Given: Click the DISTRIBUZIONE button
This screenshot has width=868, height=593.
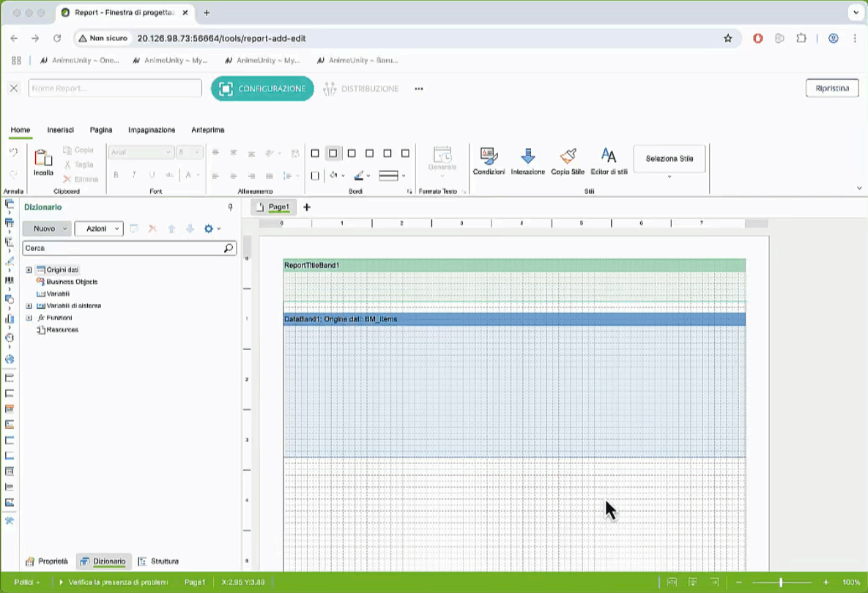Looking at the screenshot, I should [x=361, y=89].
